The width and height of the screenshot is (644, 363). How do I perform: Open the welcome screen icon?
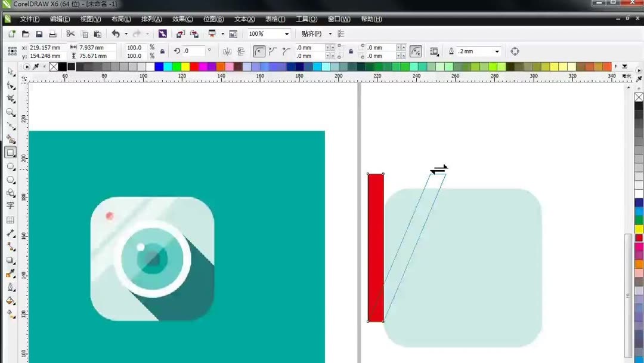tap(233, 33)
